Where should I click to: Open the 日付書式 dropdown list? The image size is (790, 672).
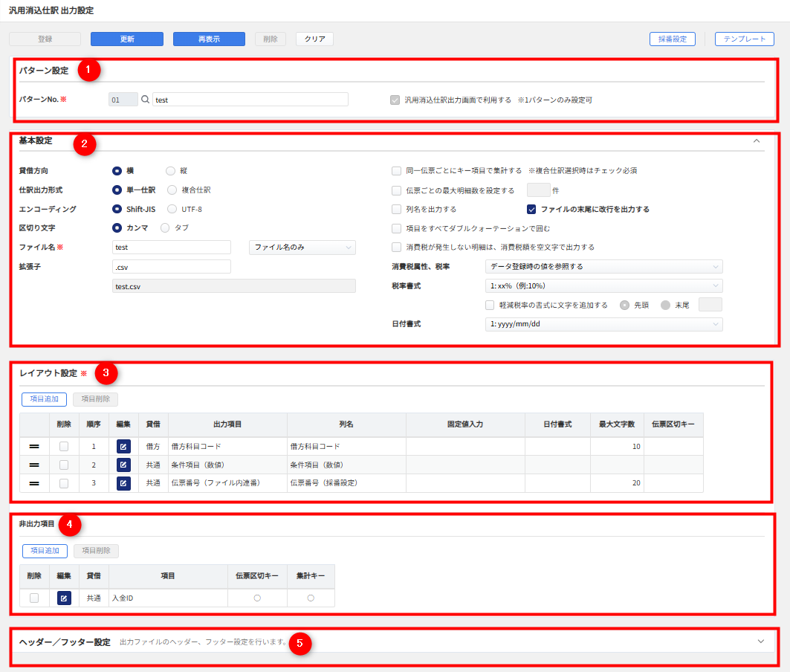pyautogui.click(x=603, y=325)
